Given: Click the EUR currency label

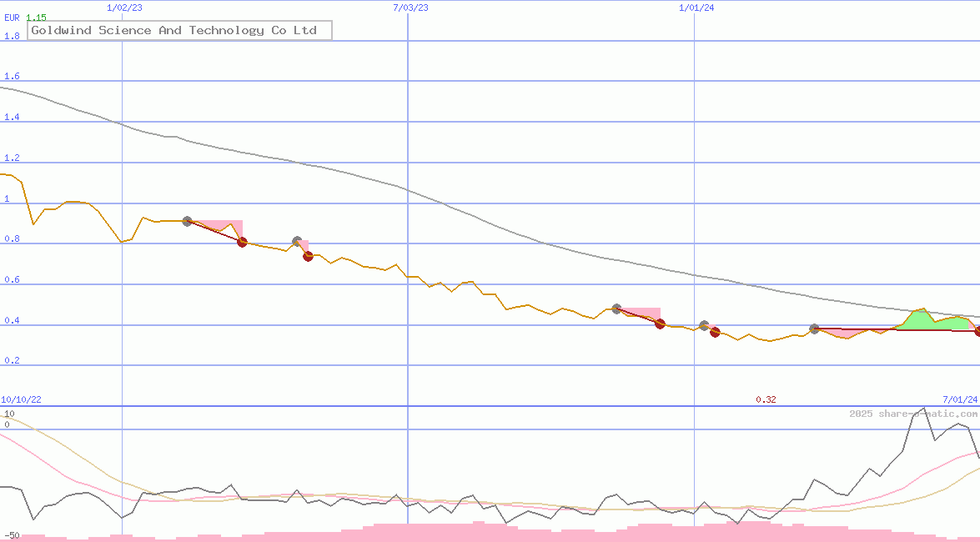Looking at the screenshot, I should click(x=12, y=18).
